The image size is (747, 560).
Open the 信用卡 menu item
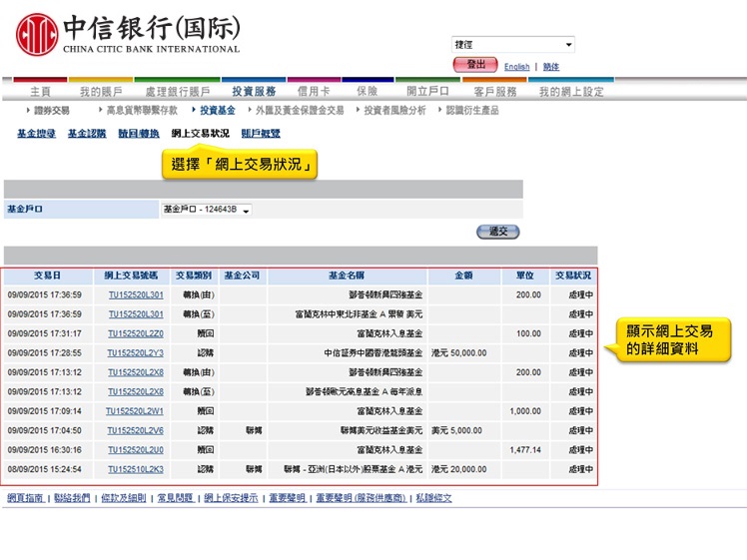pos(314,91)
